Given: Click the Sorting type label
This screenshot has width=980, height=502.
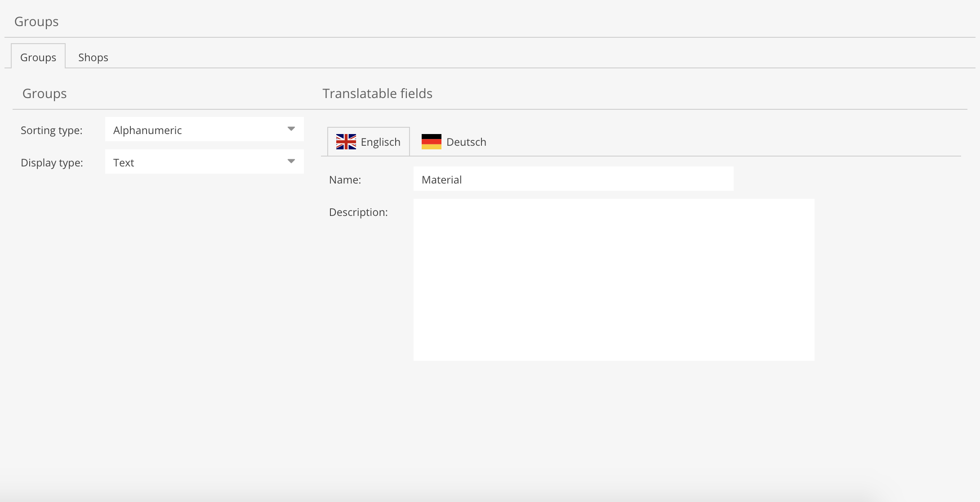Looking at the screenshot, I should tap(52, 130).
